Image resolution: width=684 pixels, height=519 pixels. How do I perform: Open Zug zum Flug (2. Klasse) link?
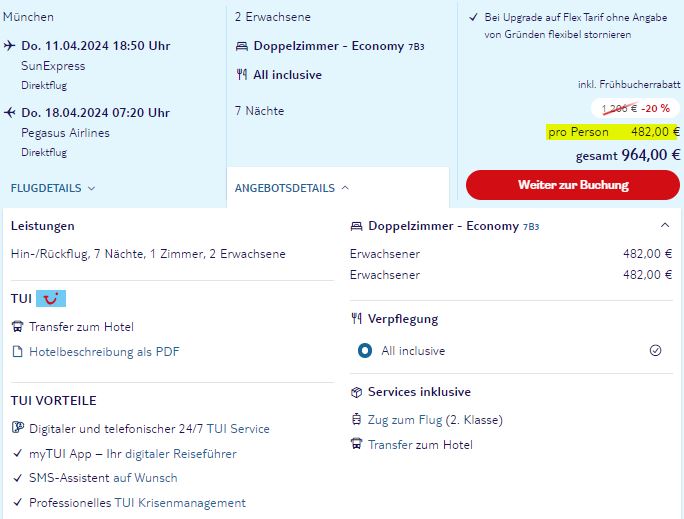tap(435, 420)
